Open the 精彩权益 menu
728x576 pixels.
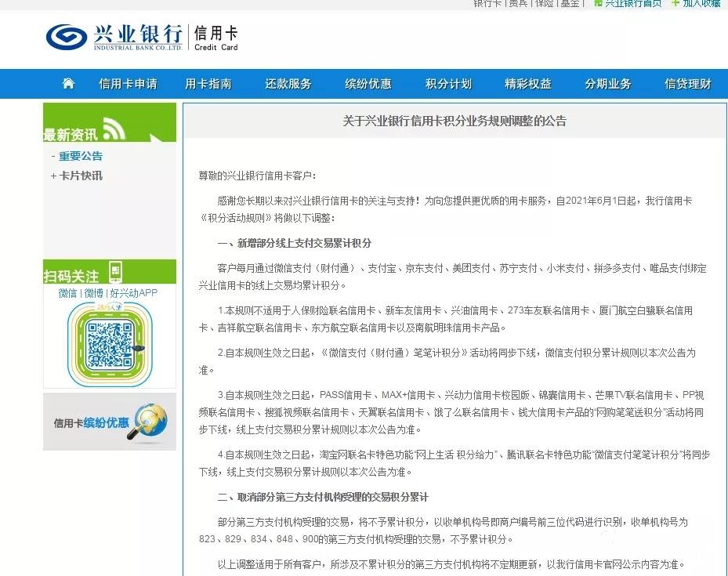coord(528,84)
